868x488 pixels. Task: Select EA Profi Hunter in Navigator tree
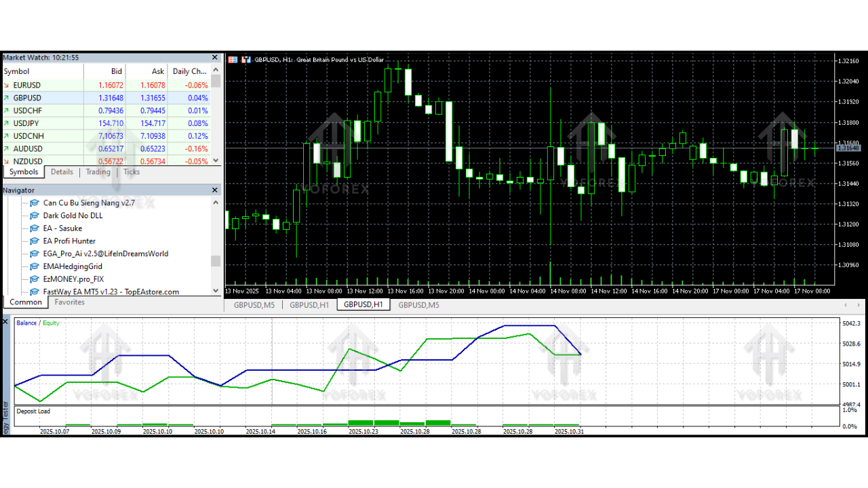69,241
